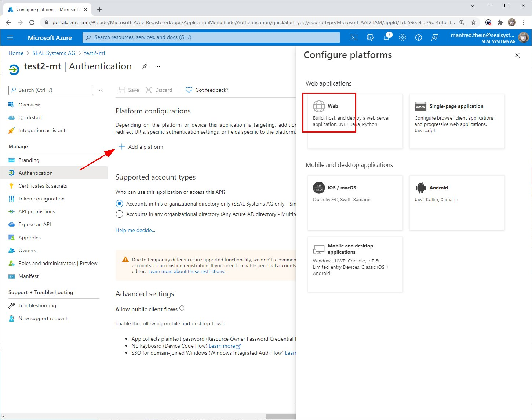Image resolution: width=532 pixels, height=420 pixels.
Task: Open the Help me decide link
Action: click(x=135, y=230)
